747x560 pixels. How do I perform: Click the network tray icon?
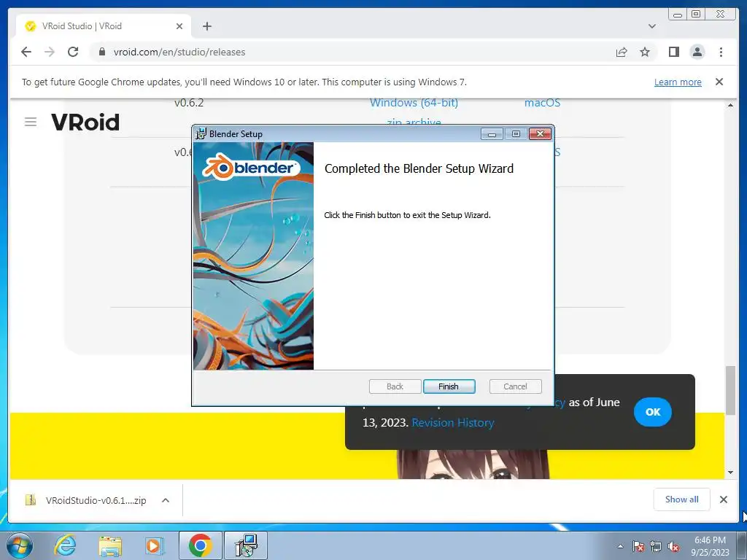(x=656, y=546)
